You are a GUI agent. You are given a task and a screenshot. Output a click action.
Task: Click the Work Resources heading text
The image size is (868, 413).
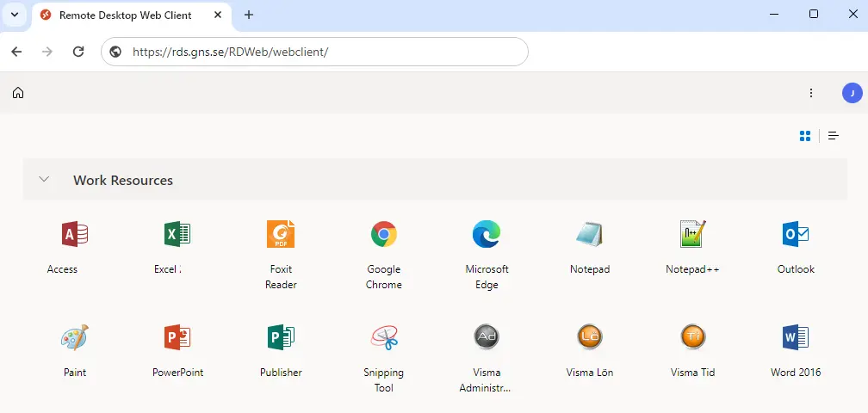tap(123, 180)
